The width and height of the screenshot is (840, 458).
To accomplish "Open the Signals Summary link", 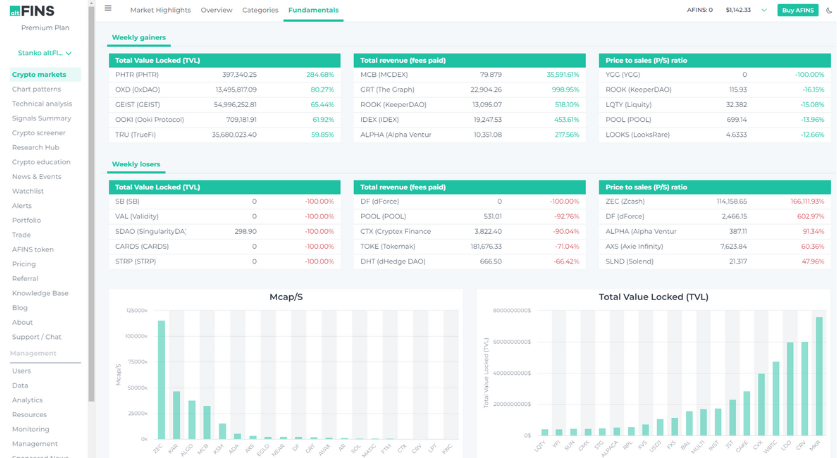I will click(41, 118).
